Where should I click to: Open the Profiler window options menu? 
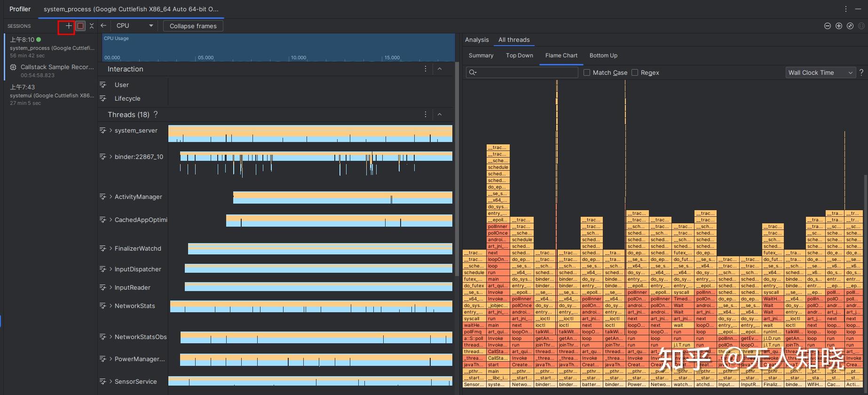pyautogui.click(x=846, y=9)
